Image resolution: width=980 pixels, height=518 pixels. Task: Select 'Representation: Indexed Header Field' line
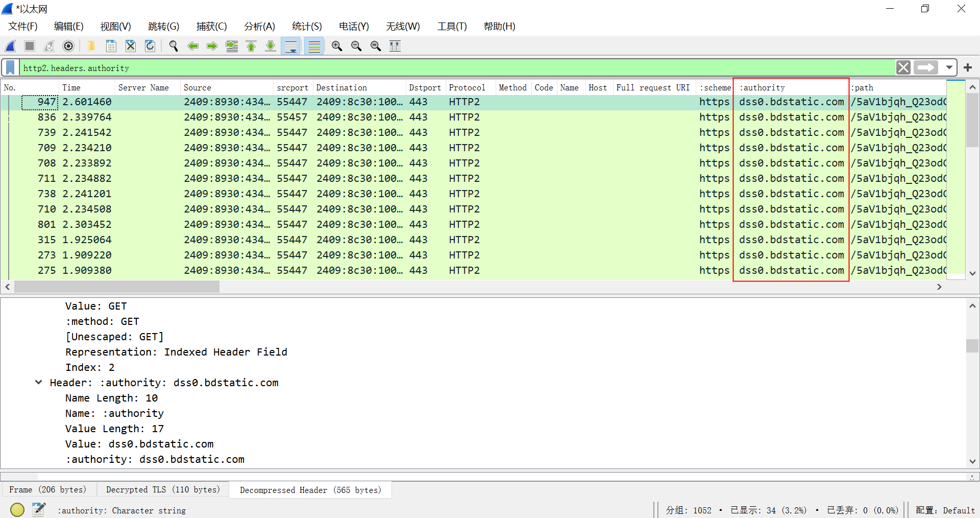click(176, 352)
